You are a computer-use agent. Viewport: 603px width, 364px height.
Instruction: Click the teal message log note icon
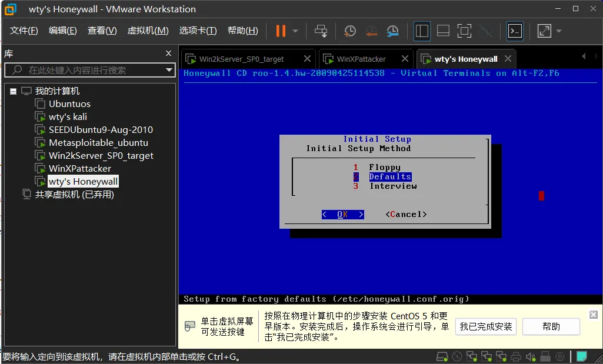[582, 357]
